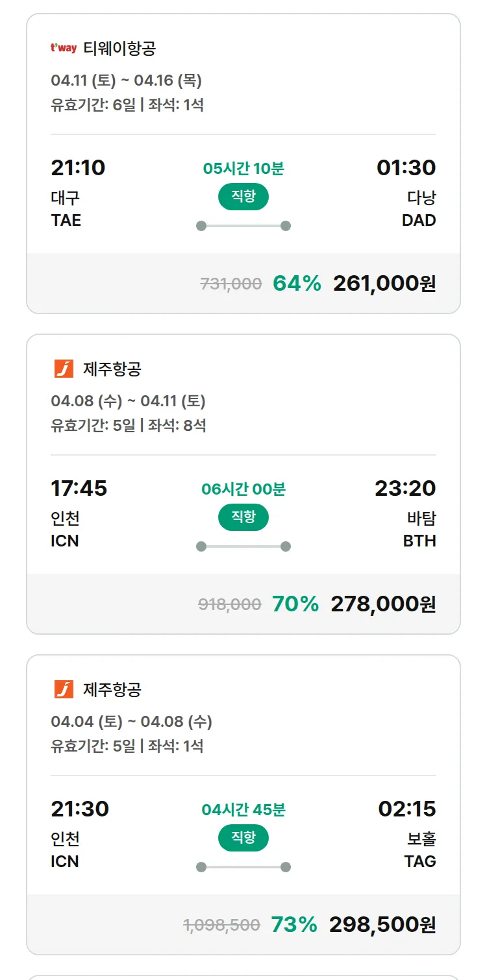487x980 pixels.
Task: Tap the 직항 badge on Incheon–Bohol flight
Action: [243, 838]
